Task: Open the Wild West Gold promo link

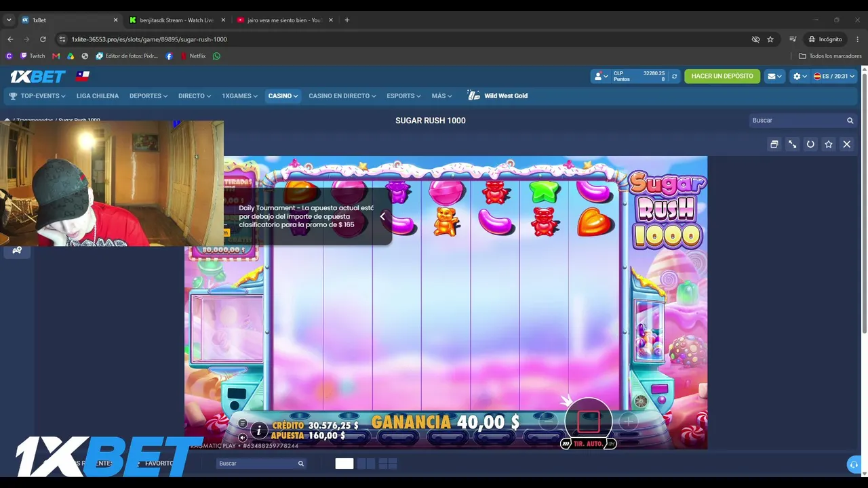Action: tap(498, 96)
